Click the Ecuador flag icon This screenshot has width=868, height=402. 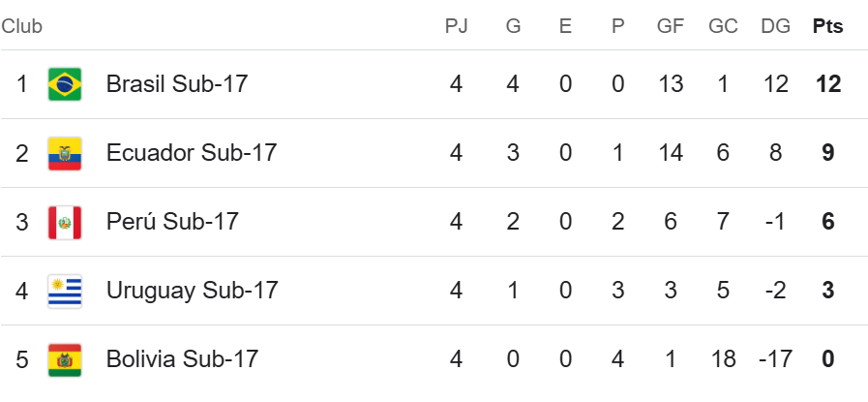(65, 153)
